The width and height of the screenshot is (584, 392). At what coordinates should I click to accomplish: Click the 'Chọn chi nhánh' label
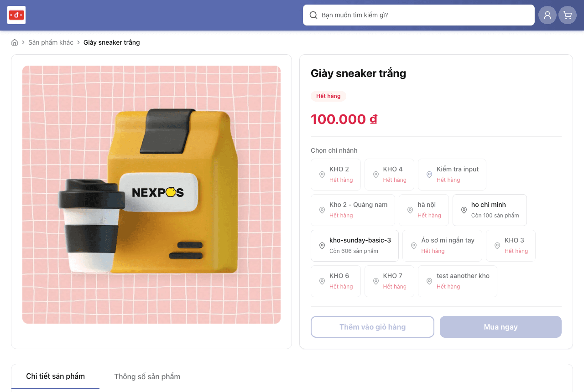pyautogui.click(x=334, y=150)
